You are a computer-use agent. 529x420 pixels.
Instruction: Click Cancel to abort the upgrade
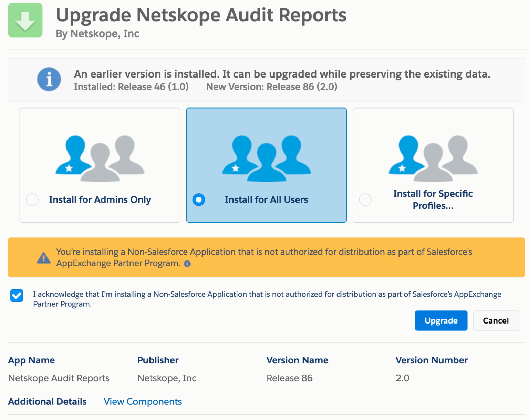[x=496, y=320]
